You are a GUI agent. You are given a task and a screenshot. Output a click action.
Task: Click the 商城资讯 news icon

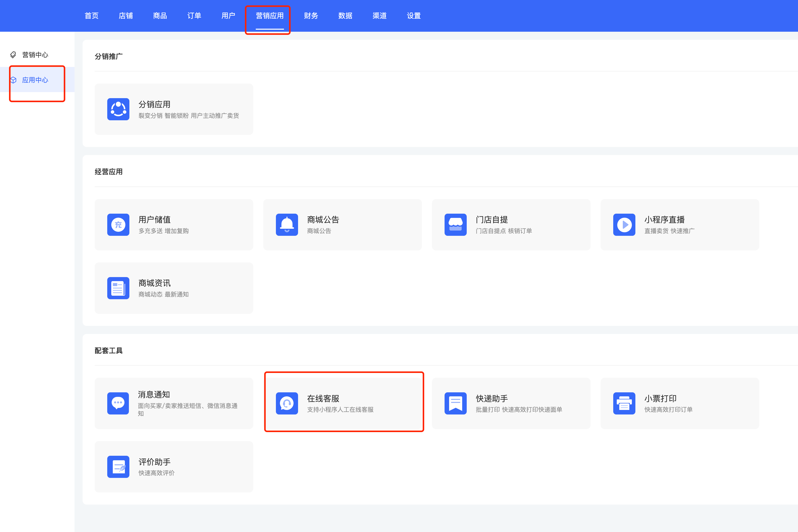coord(118,288)
